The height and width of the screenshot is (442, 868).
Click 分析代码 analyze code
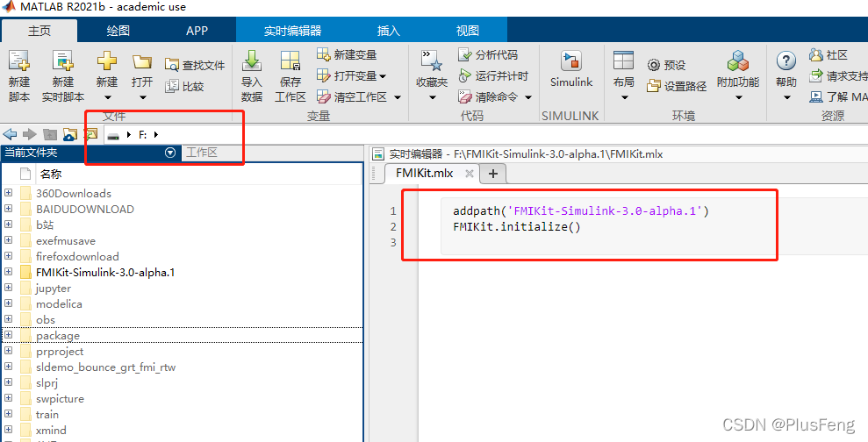[489, 54]
